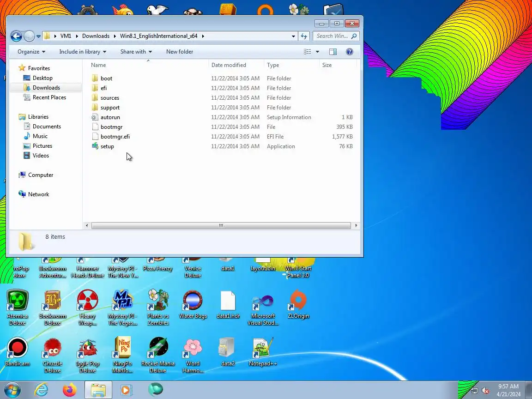532x399 pixels.
Task: Expand the address bar history dropdown
Action: 293,36
